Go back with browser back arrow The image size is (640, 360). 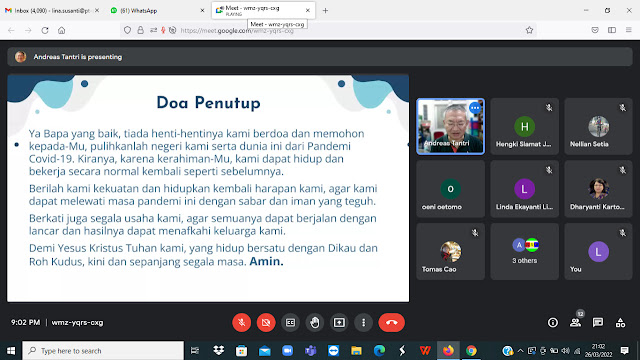point(11,30)
